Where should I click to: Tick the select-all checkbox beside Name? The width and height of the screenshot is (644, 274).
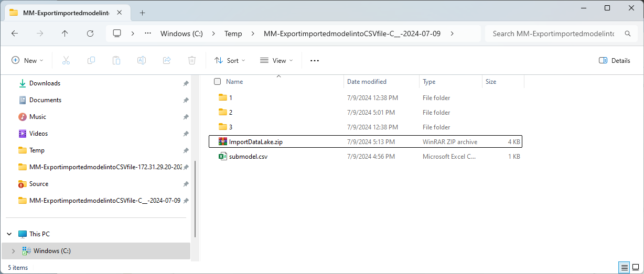click(218, 82)
